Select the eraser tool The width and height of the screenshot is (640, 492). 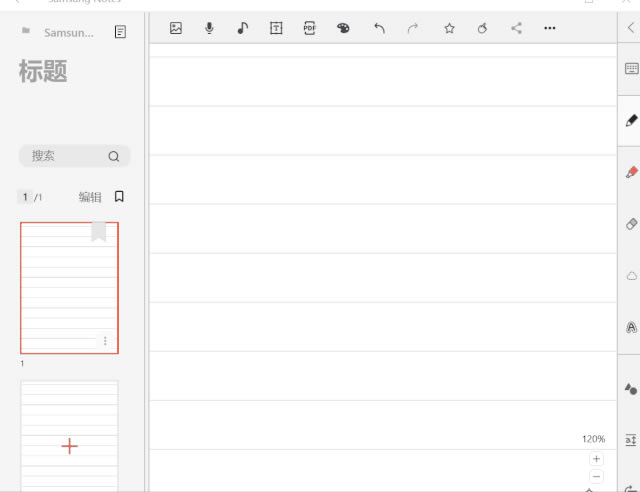click(x=631, y=224)
